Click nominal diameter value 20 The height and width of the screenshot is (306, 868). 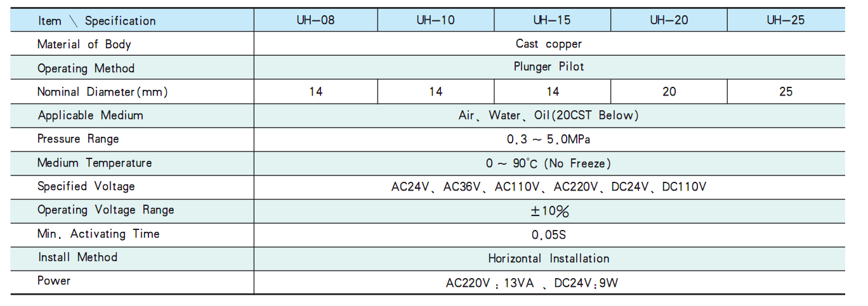[669, 92]
